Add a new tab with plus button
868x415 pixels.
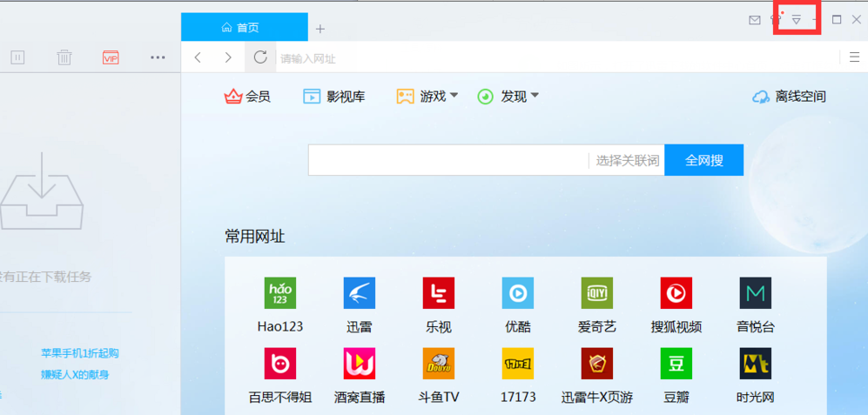[x=320, y=29]
